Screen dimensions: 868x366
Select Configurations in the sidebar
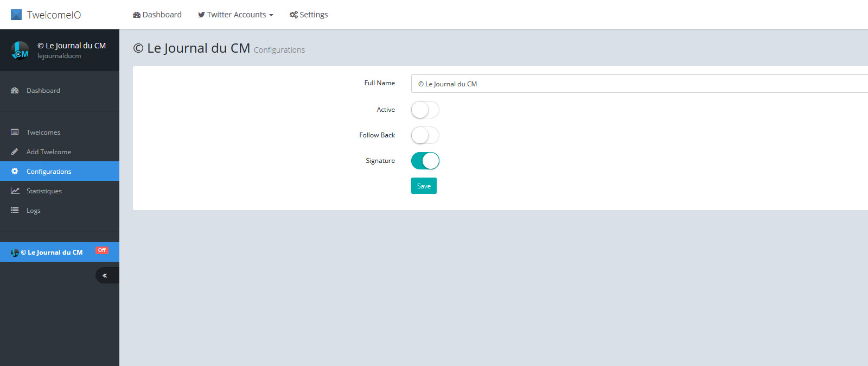(x=60, y=172)
